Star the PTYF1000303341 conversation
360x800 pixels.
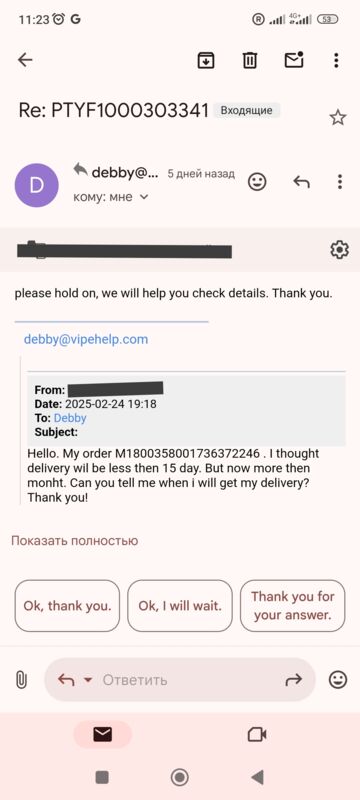(338, 118)
